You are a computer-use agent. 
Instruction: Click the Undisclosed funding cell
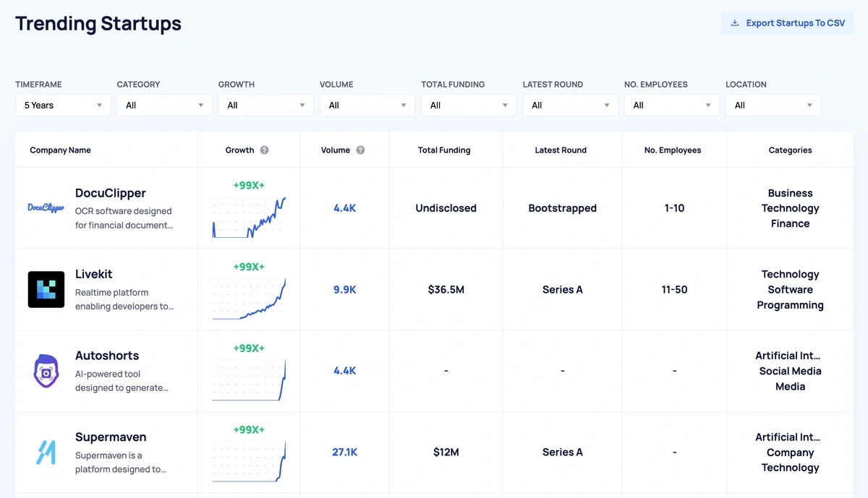[x=446, y=208]
